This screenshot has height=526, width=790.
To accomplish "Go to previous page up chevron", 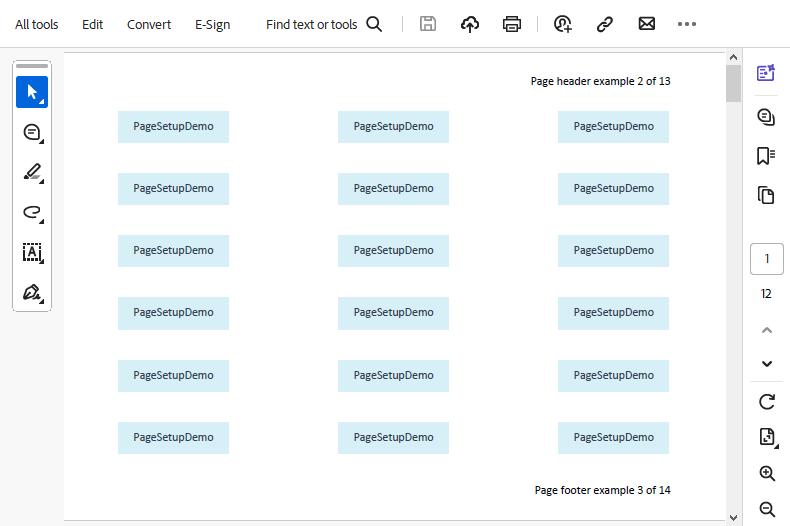I will pos(767,329).
